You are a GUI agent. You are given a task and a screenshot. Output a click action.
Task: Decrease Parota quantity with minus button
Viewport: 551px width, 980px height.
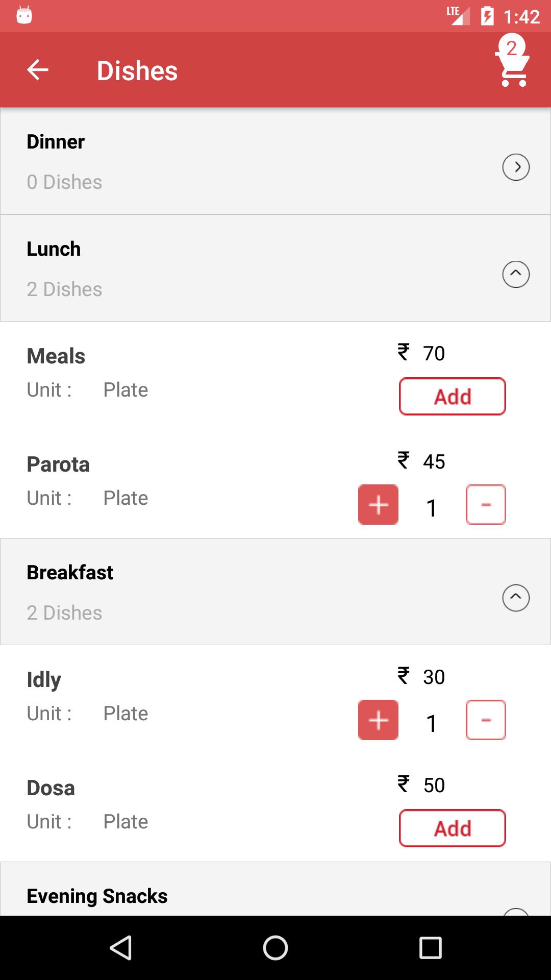click(x=486, y=505)
